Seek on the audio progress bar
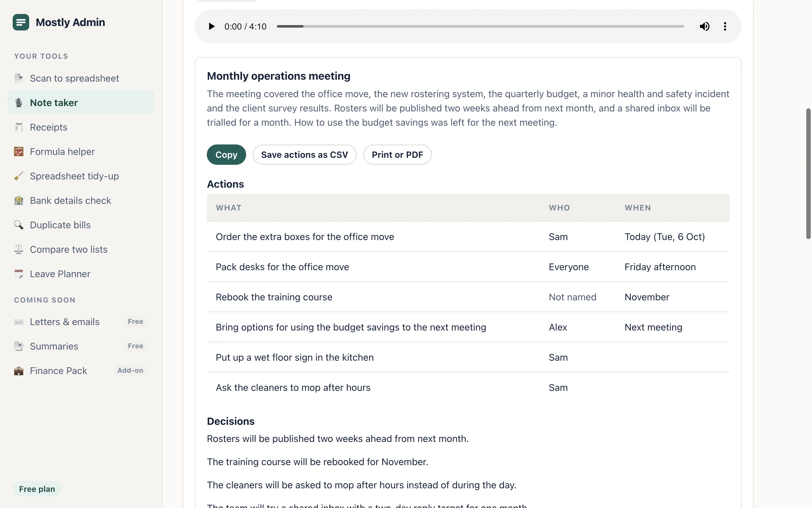812x508 pixels. pos(480,26)
